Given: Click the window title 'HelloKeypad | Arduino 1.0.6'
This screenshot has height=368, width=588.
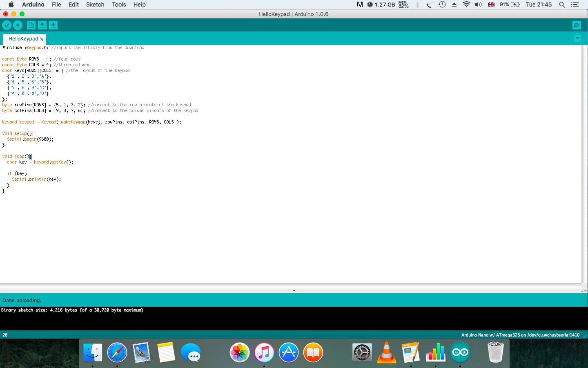Looking at the screenshot, I should [x=294, y=14].
